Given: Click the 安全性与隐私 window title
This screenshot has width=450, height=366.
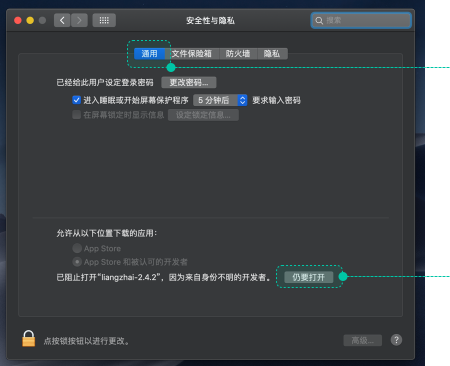Looking at the screenshot, I should click(x=210, y=21).
